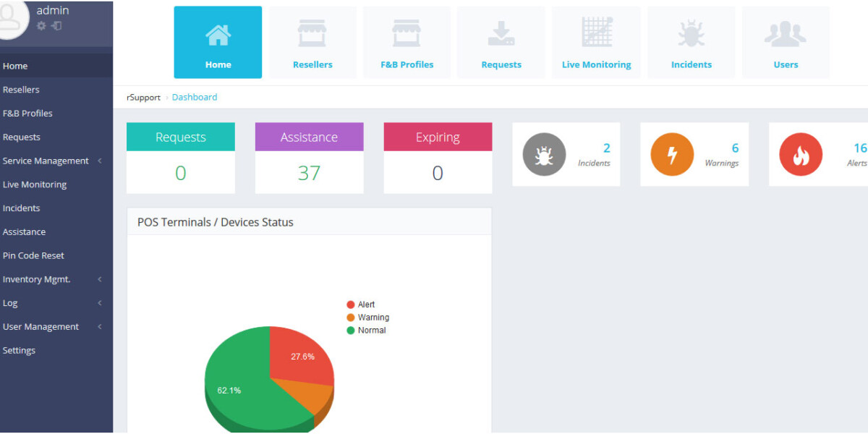
Task: Click the orange Warnings lightning icon
Action: 671,154
